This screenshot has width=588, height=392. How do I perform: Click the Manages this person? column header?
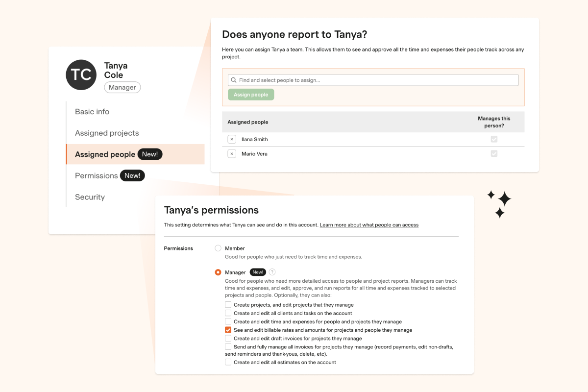click(x=494, y=122)
